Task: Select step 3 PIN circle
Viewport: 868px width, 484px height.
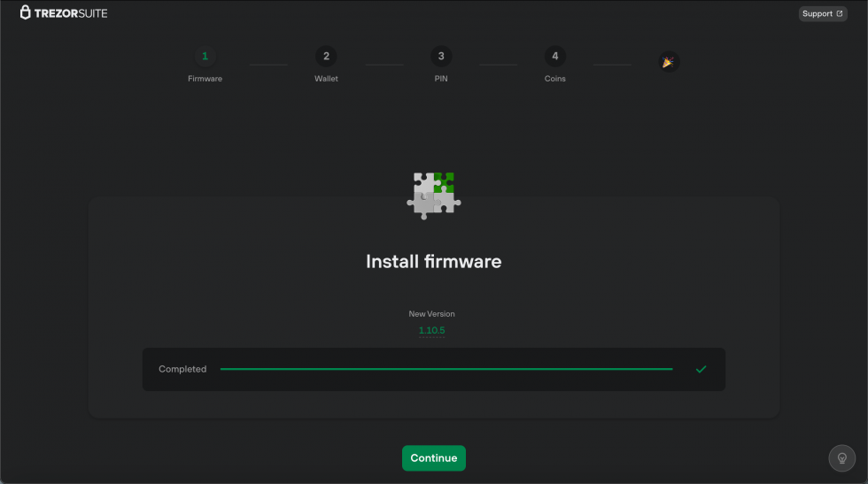Action: (441, 56)
